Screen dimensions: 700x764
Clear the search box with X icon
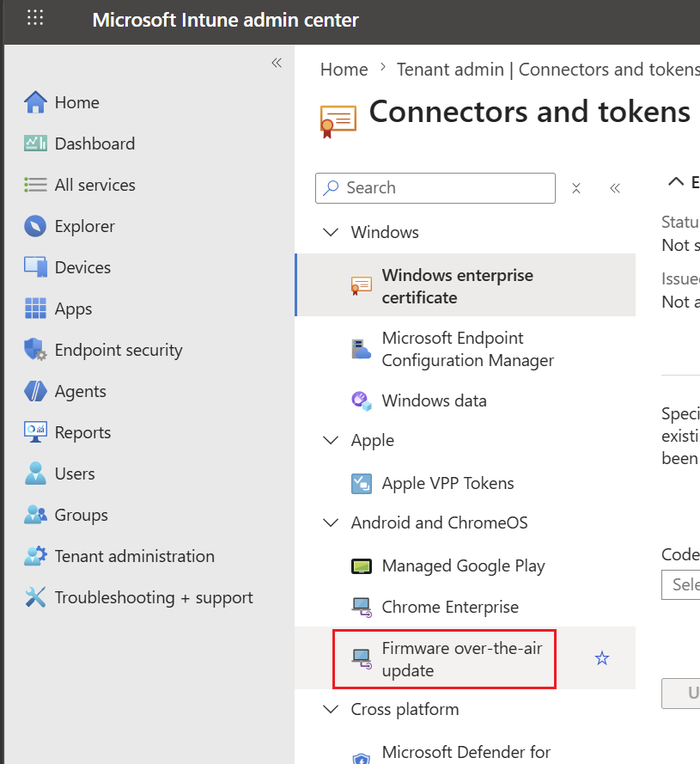click(x=576, y=188)
